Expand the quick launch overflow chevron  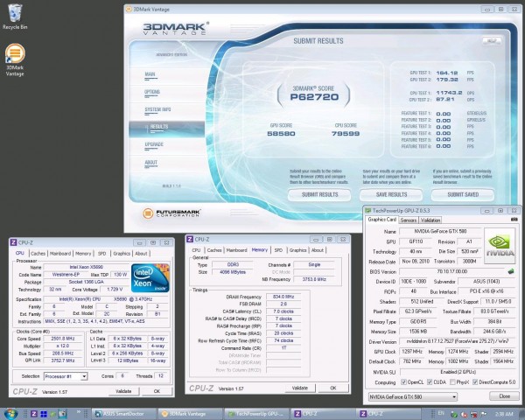click(79, 412)
